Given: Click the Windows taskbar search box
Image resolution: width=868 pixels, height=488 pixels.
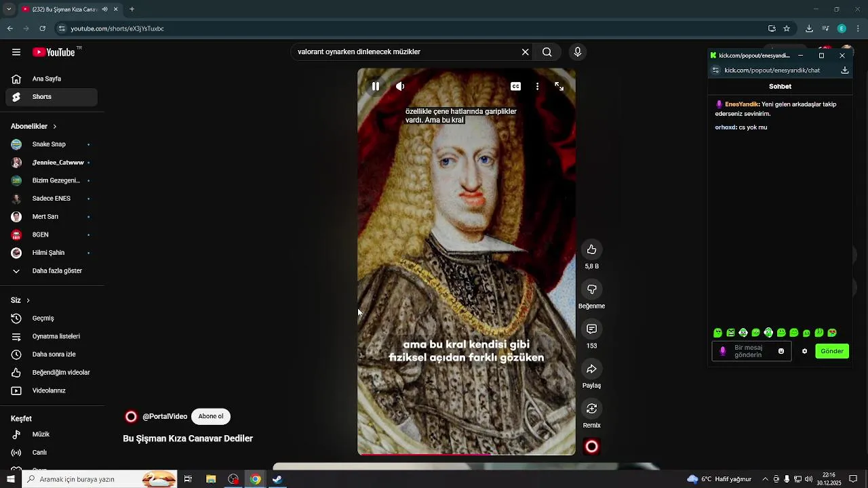Looking at the screenshot, I should (100, 479).
